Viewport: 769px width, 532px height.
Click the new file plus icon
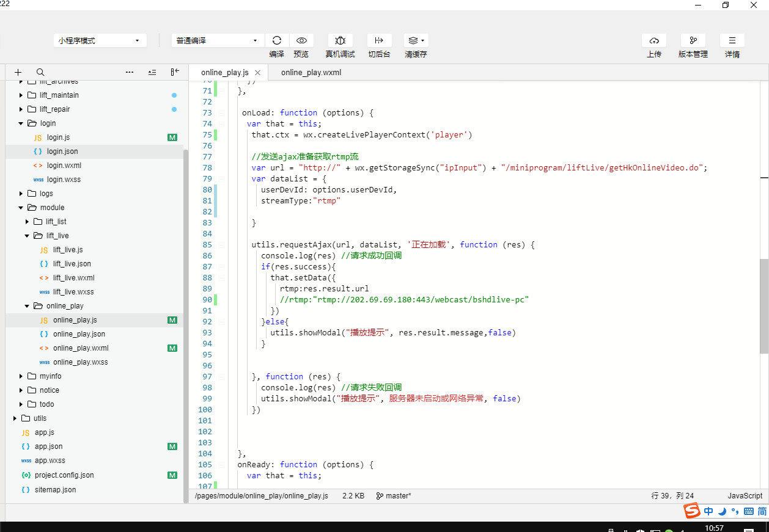point(18,72)
